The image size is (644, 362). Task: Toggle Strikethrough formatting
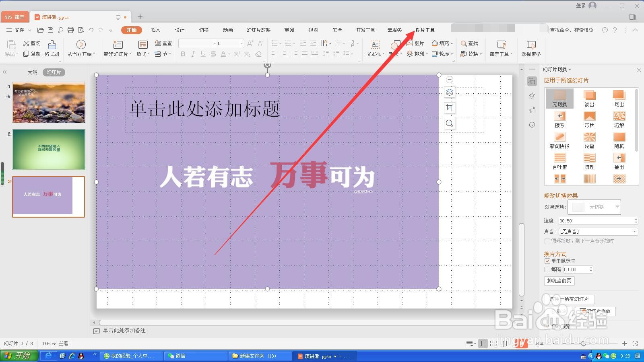click(213, 54)
